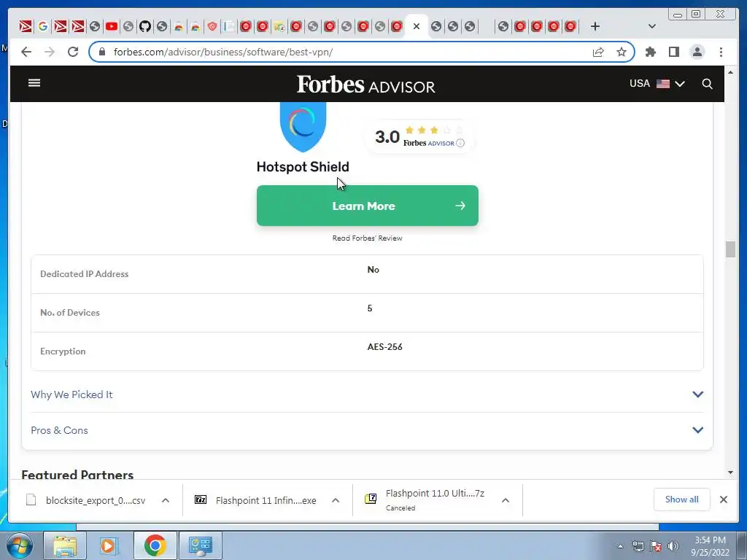Click the page scrollbar up arrow
Viewport: 747px width, 560px height.
tap(730, 72)
